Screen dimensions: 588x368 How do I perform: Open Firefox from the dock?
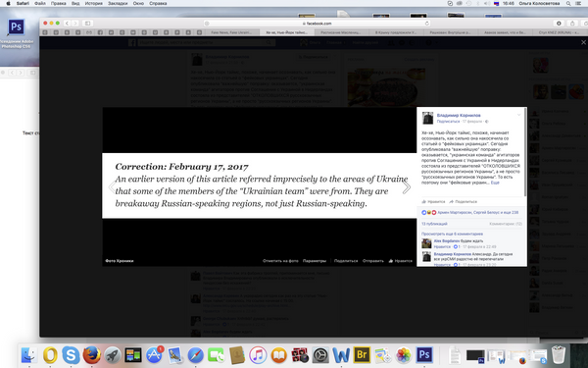tap(91, 355)
